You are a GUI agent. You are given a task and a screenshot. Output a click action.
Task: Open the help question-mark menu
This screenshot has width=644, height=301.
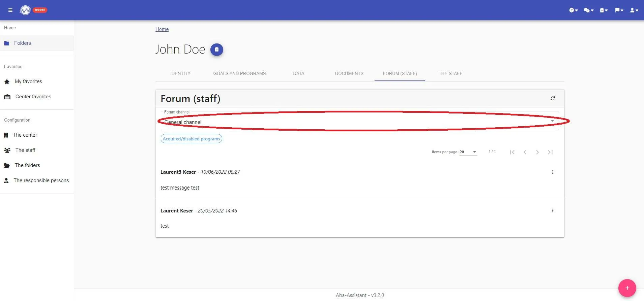click(x=574, y=10)
